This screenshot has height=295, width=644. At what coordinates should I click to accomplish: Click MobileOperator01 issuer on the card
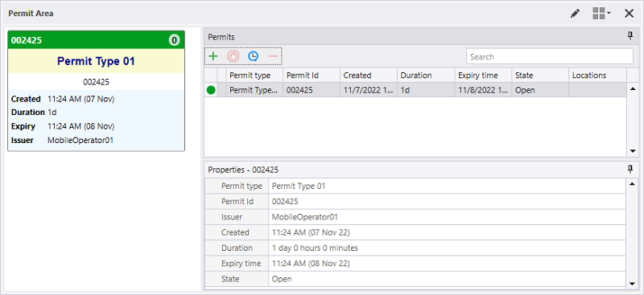point(80,141)
